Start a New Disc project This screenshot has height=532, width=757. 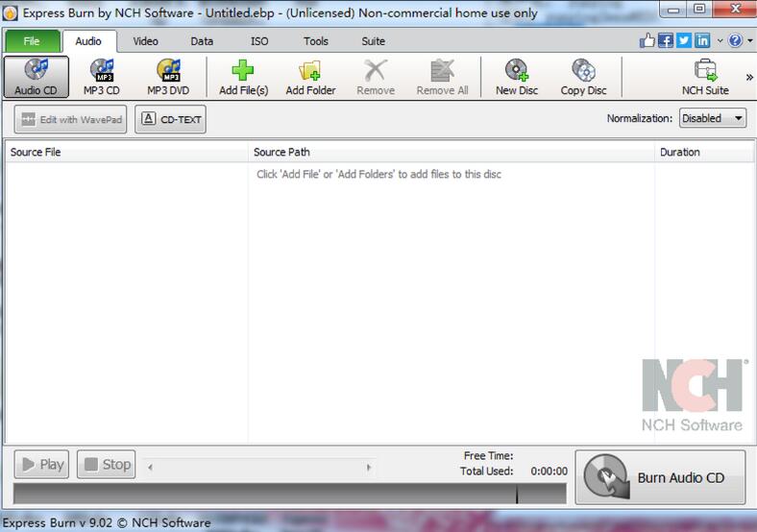click(517, 77)
